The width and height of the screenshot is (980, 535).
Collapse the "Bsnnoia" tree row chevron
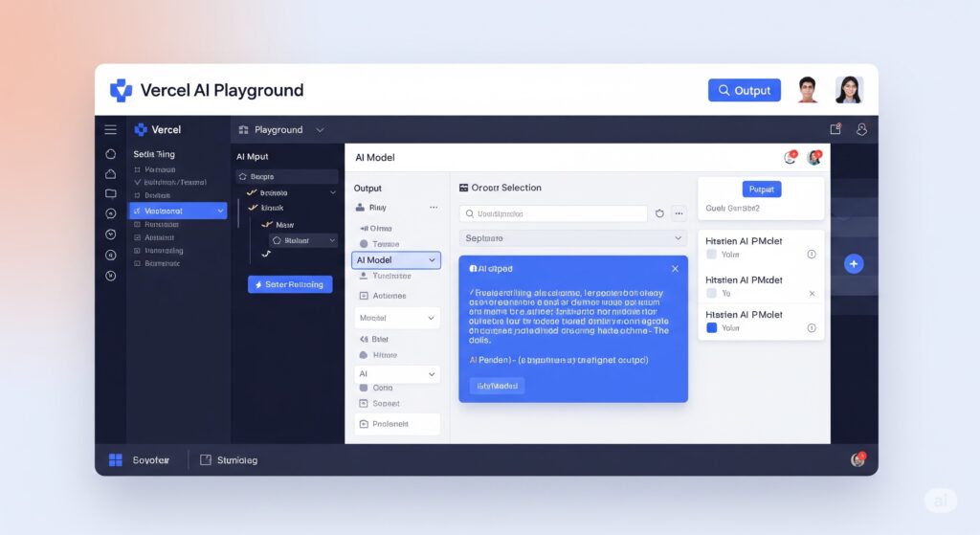tap(332, 193)
